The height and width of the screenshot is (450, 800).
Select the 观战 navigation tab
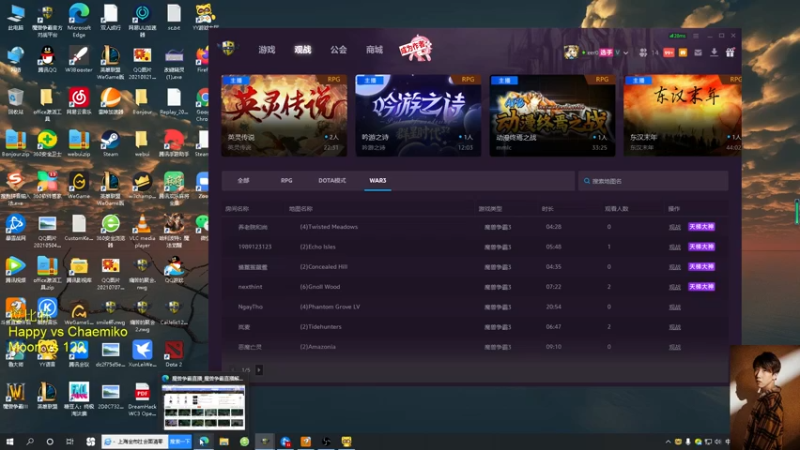(303, 49)
